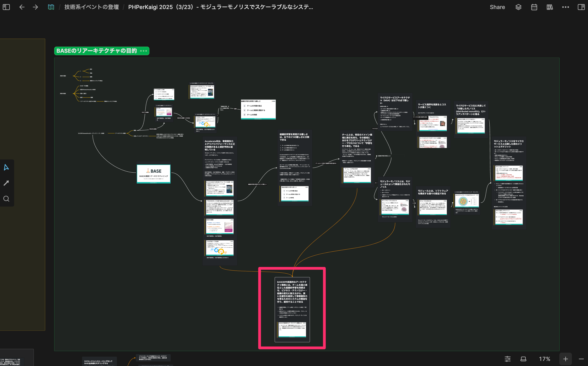Open the card library books icon
Viewport: 588px width, 366px height.
550,7
